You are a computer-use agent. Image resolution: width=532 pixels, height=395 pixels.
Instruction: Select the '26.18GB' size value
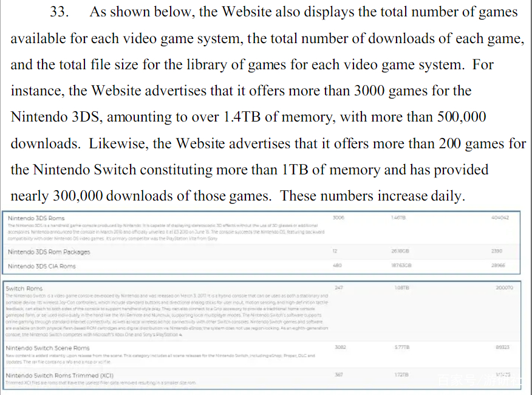pos(400,251)
